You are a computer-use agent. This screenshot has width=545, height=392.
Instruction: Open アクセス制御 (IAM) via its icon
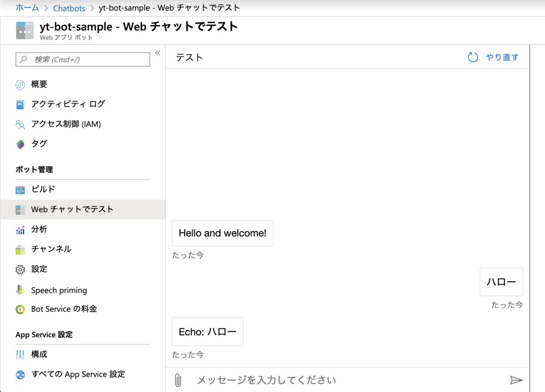pyautogui.click(x=20, y=124)
